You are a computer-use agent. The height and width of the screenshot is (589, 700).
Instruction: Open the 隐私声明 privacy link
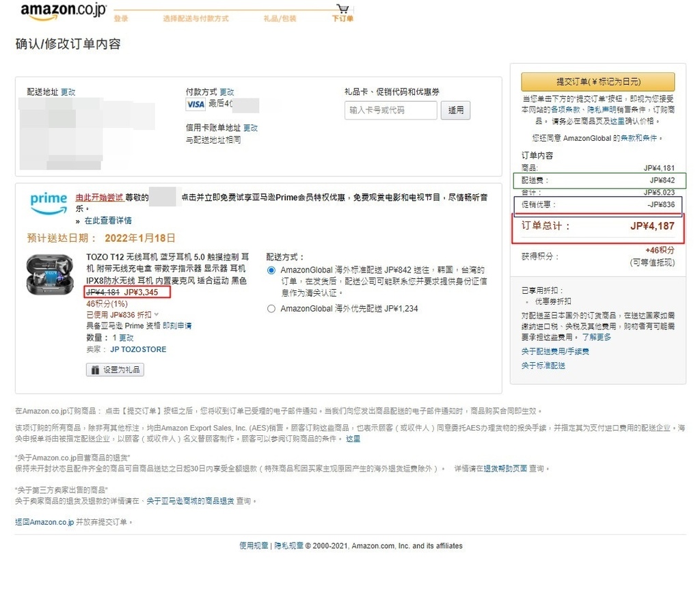[602, 109]
